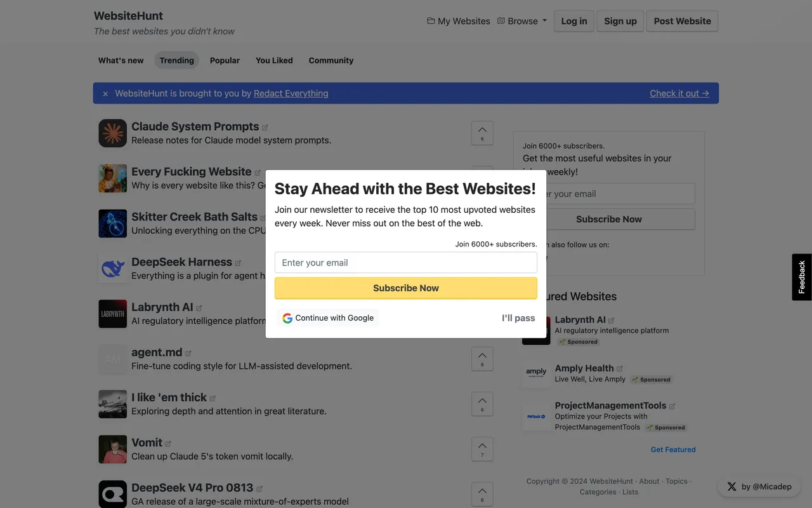This screenshot has width=812, height=508.
Task: Open My Websites folder link
Action: pos(459,21)
